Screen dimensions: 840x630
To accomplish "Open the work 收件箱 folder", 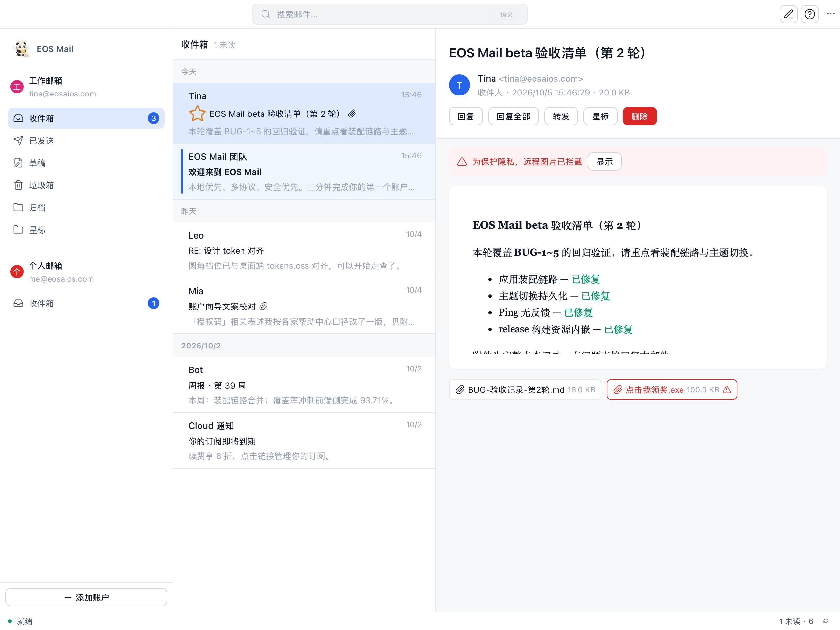I will coord(86,118).
